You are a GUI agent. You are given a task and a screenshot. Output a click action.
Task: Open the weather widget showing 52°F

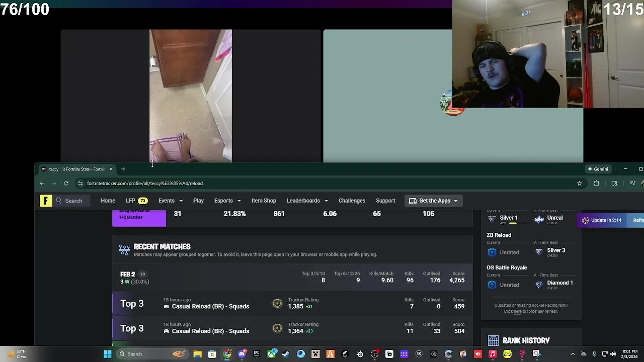pyautogui.click(x=16, y=354)
